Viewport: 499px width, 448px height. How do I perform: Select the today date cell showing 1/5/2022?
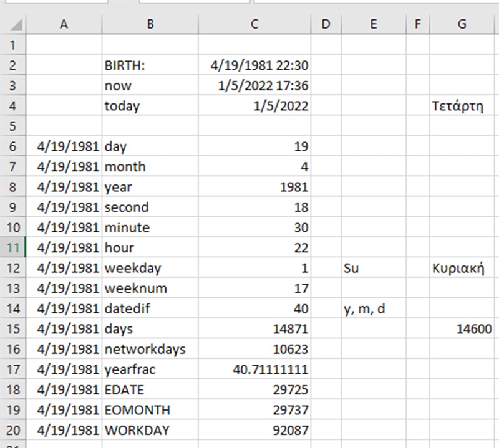254,106
